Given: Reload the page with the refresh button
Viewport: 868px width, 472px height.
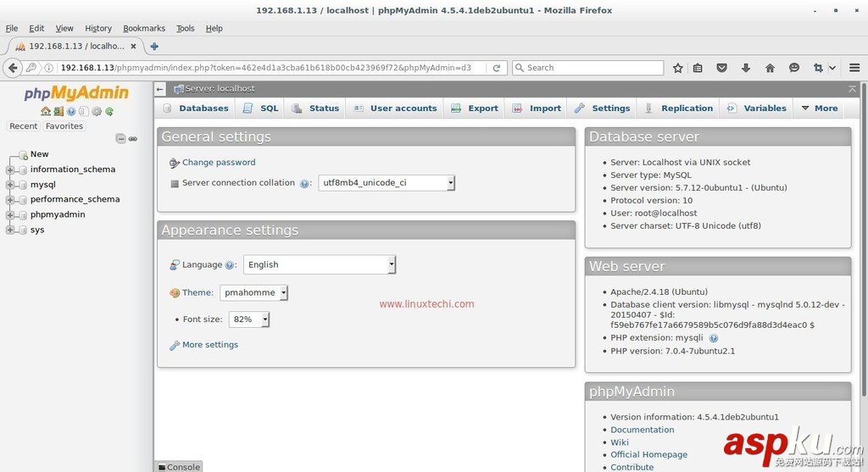Looking at the screenshot, I should click(x=497, y=68).
